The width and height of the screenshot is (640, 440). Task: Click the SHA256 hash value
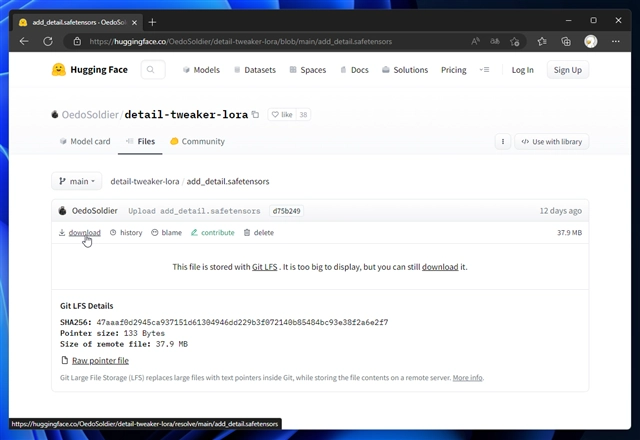tap(242, 322)
